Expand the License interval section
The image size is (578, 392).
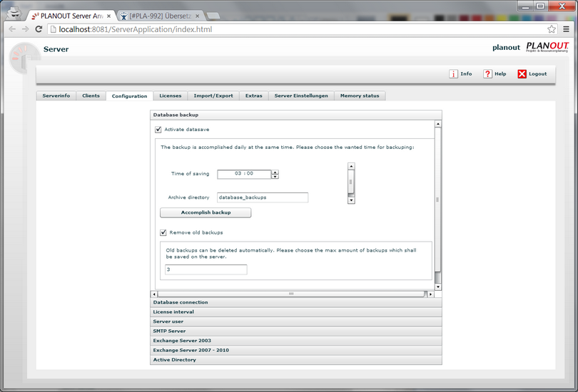pyautogui.click(x=296, y=311)
